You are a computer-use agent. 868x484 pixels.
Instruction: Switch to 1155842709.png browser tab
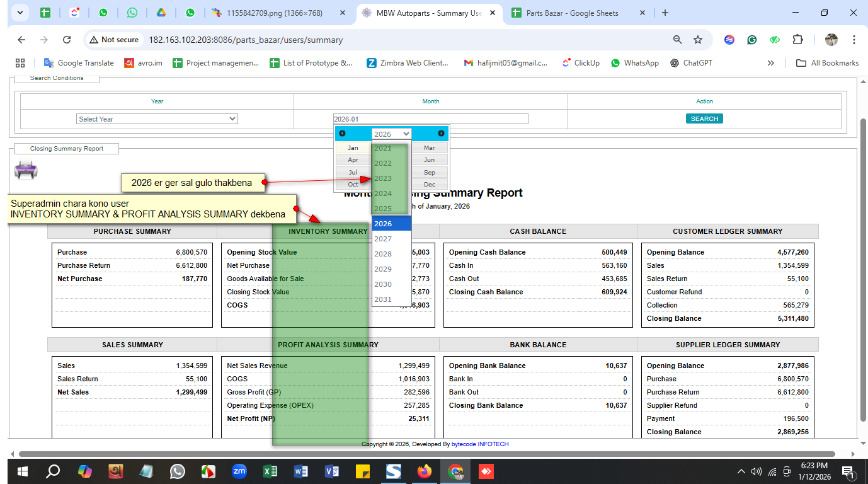[x=274, y=13]
